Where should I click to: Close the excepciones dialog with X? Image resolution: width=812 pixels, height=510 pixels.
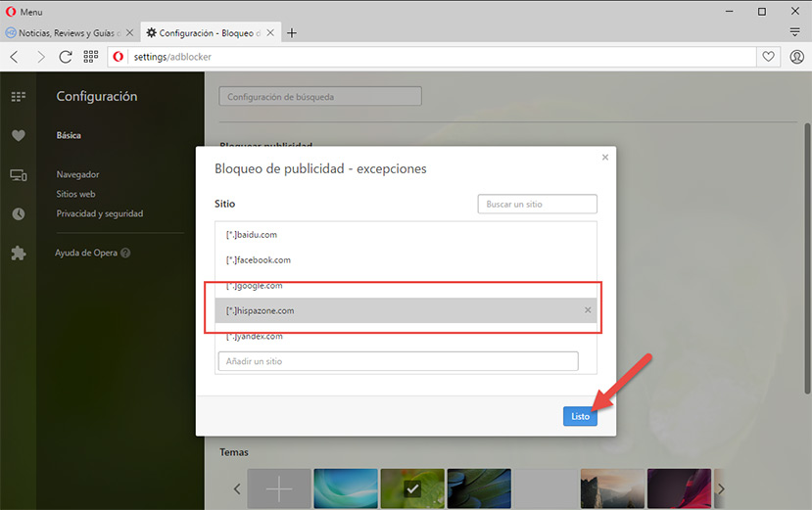(x=605, y=157)
